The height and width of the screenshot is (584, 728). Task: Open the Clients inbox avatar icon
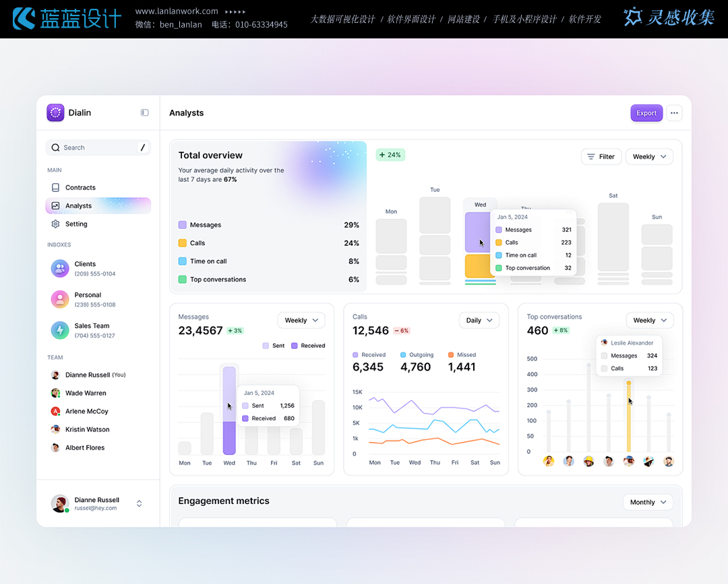click(60, 268)
